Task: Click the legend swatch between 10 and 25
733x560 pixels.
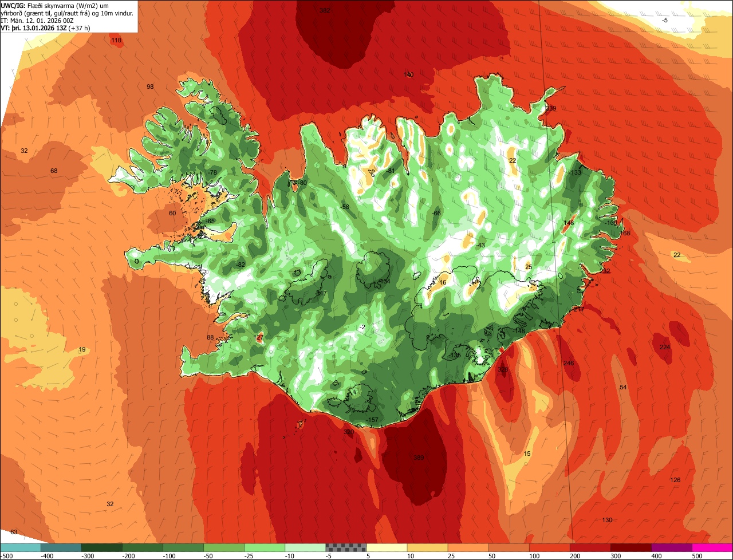Action: 427,547
